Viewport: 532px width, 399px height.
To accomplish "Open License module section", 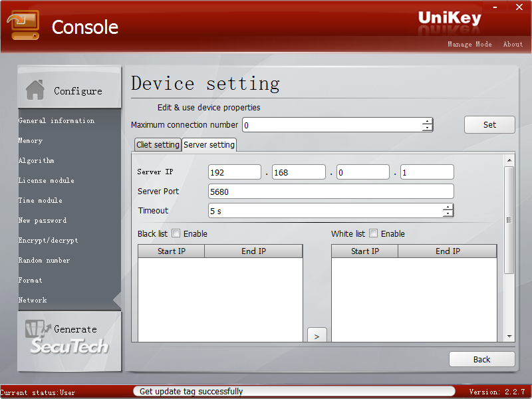I will [x=46, y=180].
